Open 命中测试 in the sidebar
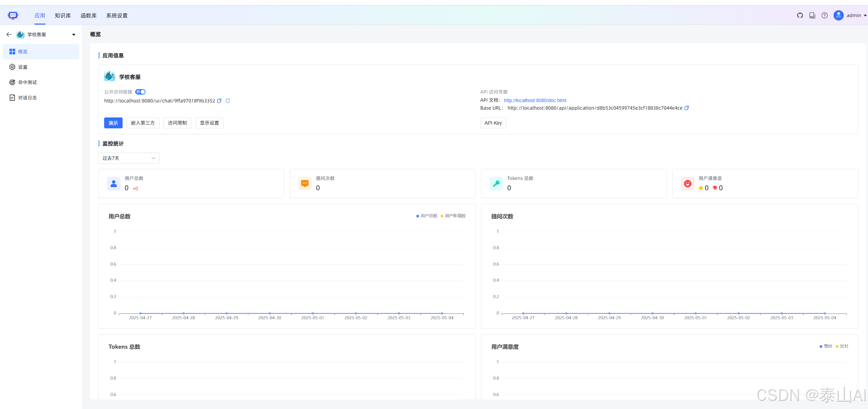Image resolution: width=868 pixels, height=409 pixels. coord(27,82)
